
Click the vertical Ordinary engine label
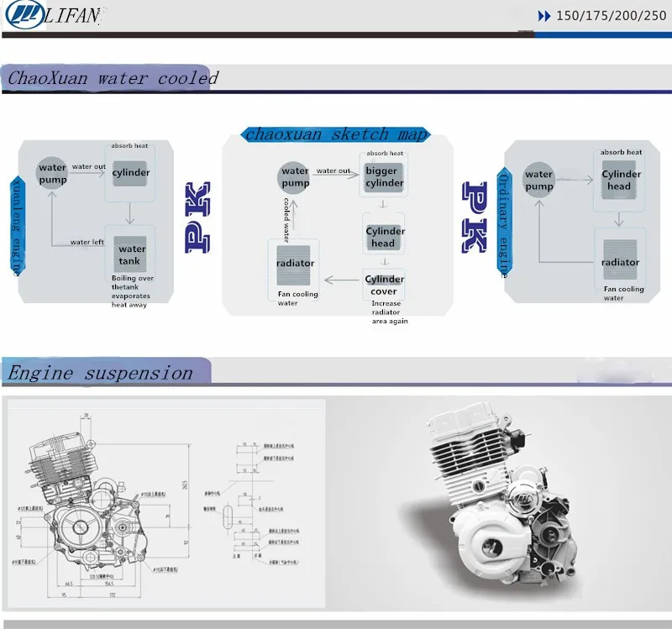(x=505, y=222)
